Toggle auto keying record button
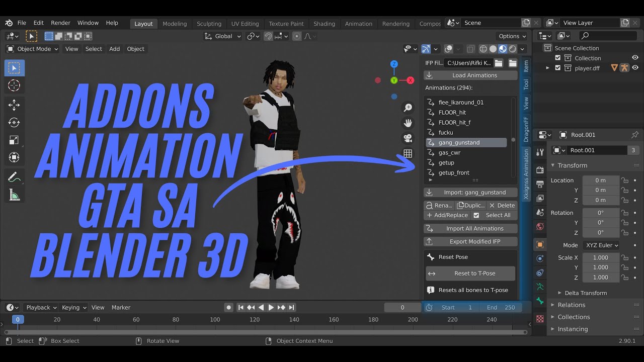Screen dimensions: 644x362 point(229,307)
